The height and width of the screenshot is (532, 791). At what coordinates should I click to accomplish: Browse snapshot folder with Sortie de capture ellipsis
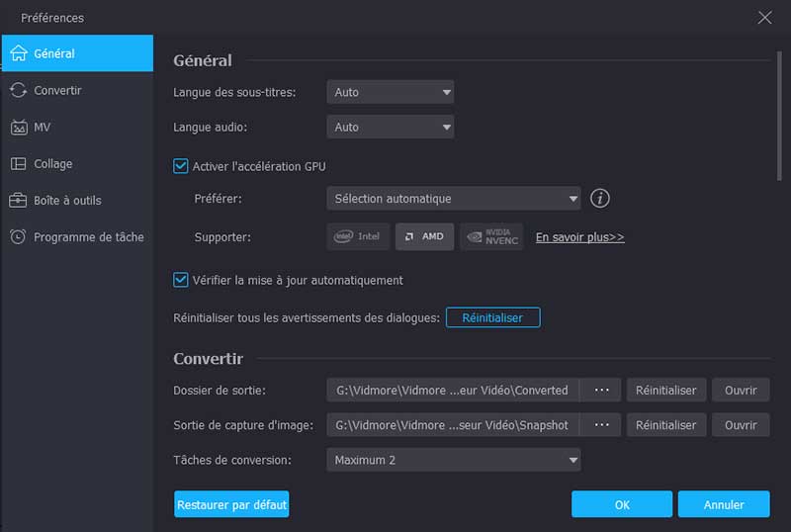click(x=601, y=425)
